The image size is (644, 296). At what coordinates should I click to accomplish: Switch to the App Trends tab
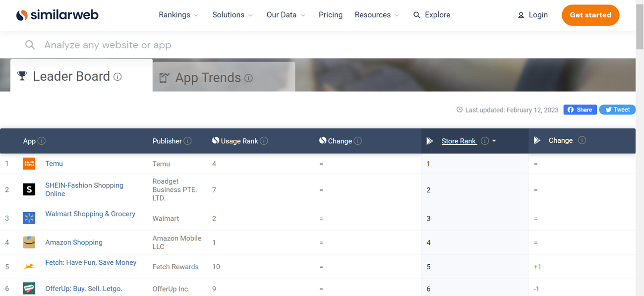[x=208, y=78]
